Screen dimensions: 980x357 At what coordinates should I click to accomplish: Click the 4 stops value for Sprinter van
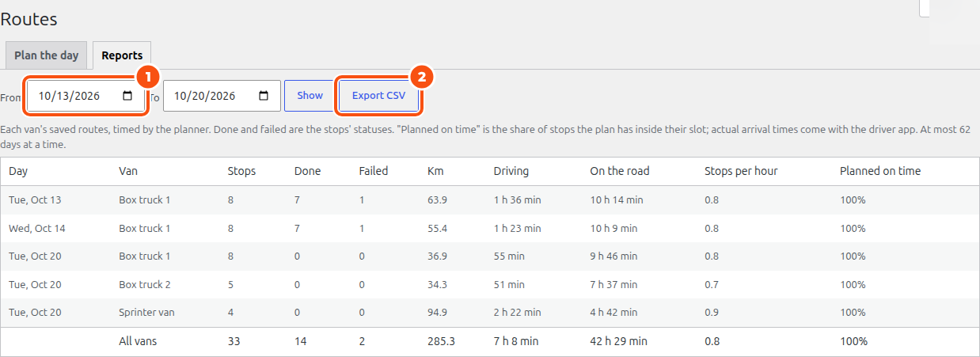pyautogui.click(x=230, y=313)
